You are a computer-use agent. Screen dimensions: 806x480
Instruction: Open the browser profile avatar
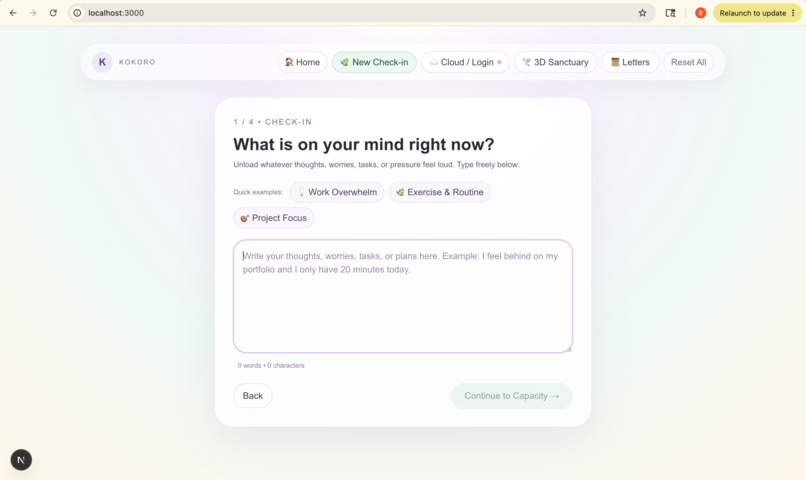[x=700, y=13]
